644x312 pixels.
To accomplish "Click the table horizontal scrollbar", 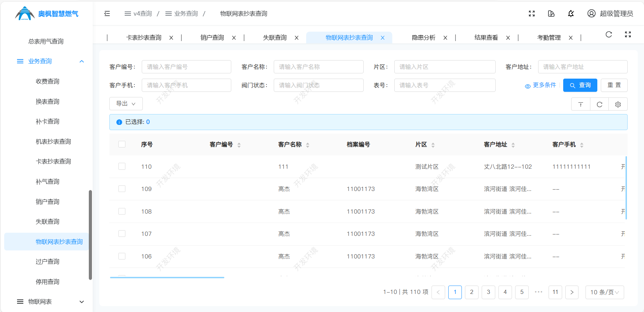I will click(167, 278).
